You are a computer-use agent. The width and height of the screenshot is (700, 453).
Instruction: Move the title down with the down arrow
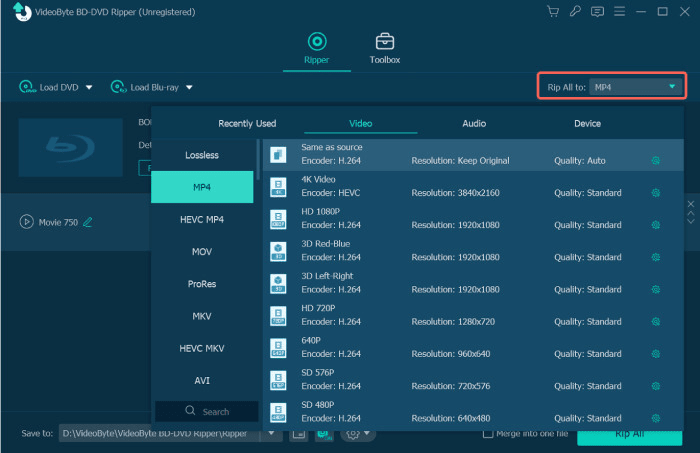tap(691, 221)
